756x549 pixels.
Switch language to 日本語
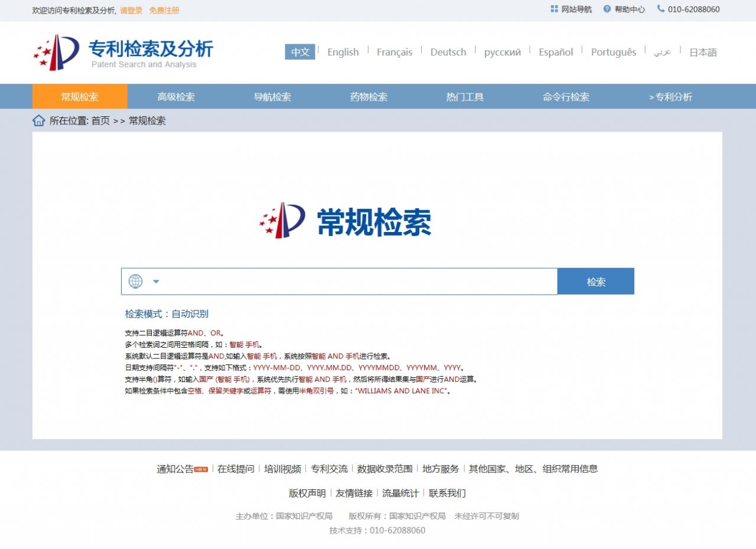(x=703, y=52)
